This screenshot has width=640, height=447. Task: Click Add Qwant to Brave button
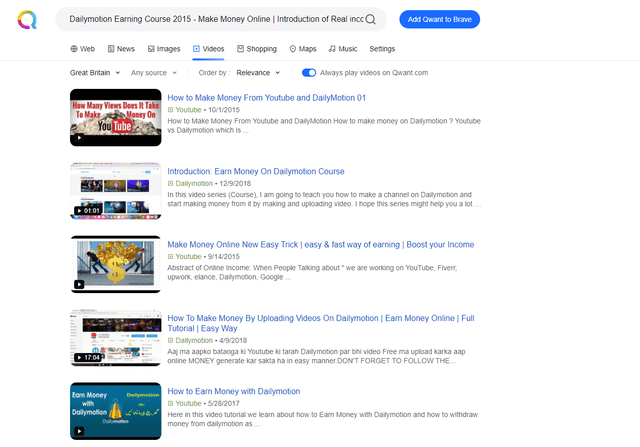[439, 19]
